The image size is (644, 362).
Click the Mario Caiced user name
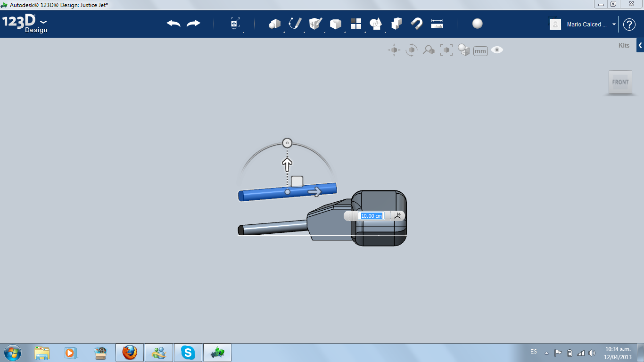587,25
